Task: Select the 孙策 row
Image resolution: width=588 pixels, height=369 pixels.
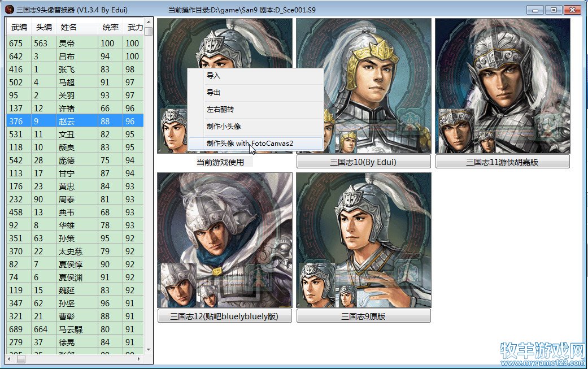Action: 75,238
